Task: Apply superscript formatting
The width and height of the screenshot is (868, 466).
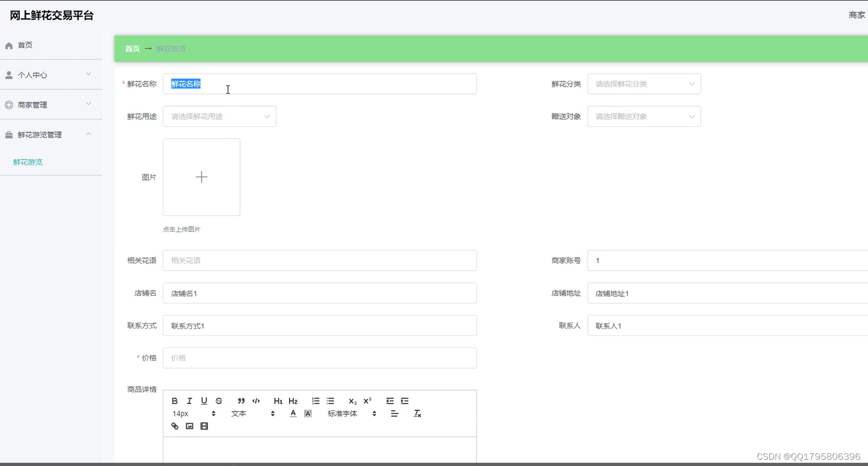Action: coord(367,401)
